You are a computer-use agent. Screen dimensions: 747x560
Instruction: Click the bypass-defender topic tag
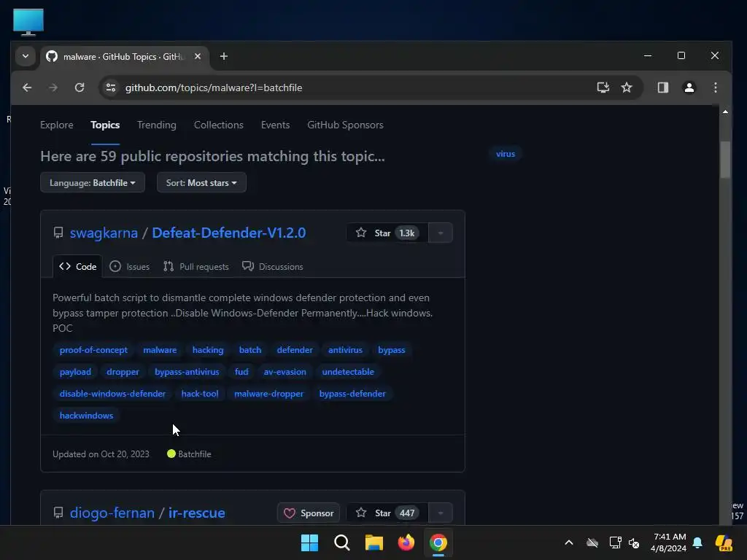click(x=352, y=394)
